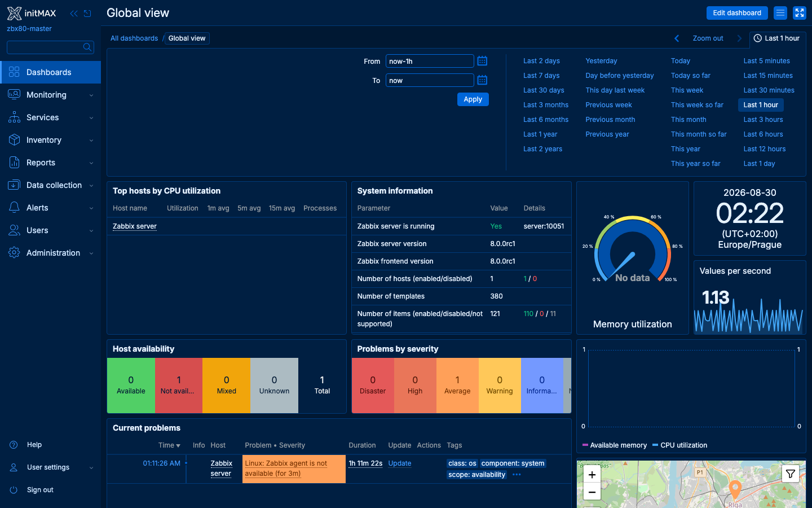This screenshot has height=508, width=812.
Task: Click the Alerts bell icon
Action: (14, 208)
